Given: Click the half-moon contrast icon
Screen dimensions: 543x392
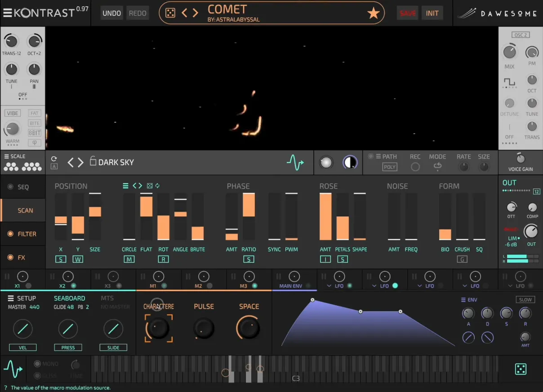Looking at the screenshot, I should click(x=350, y=163).
